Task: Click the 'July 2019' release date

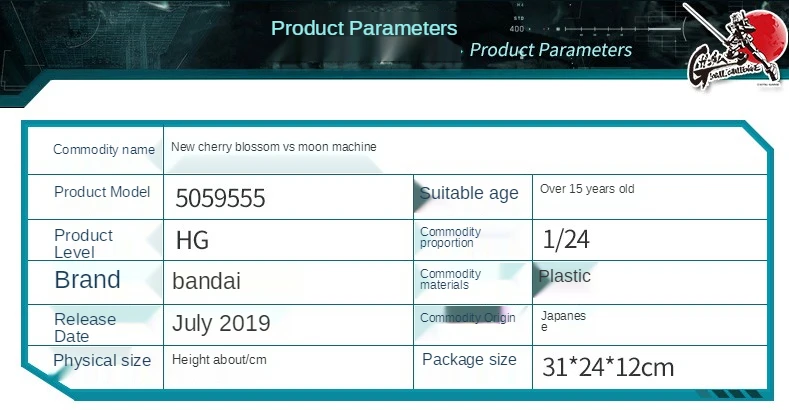Action: (221, 323)
